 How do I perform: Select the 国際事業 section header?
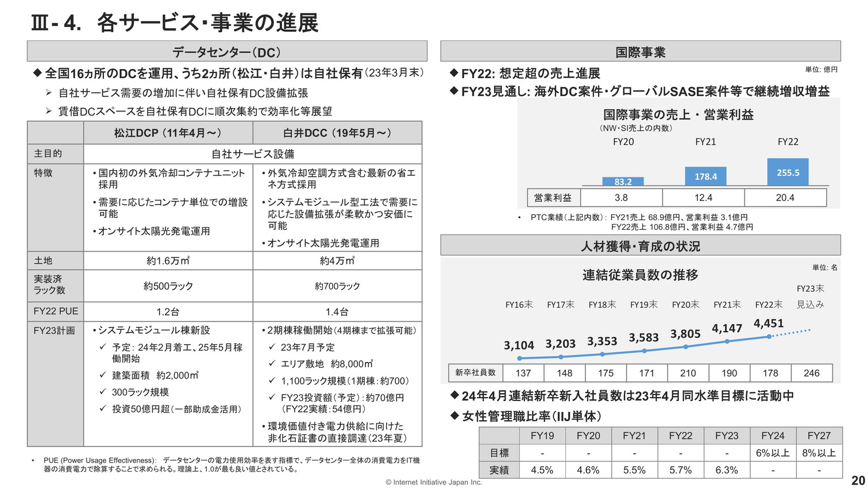click(x=641, y=51)
